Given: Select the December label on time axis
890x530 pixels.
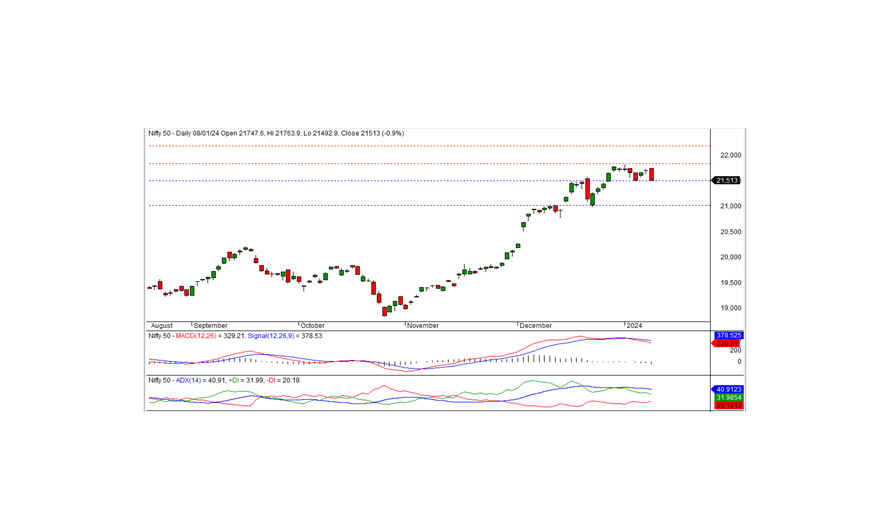Looking at the screenshot, I should (536, 326).
